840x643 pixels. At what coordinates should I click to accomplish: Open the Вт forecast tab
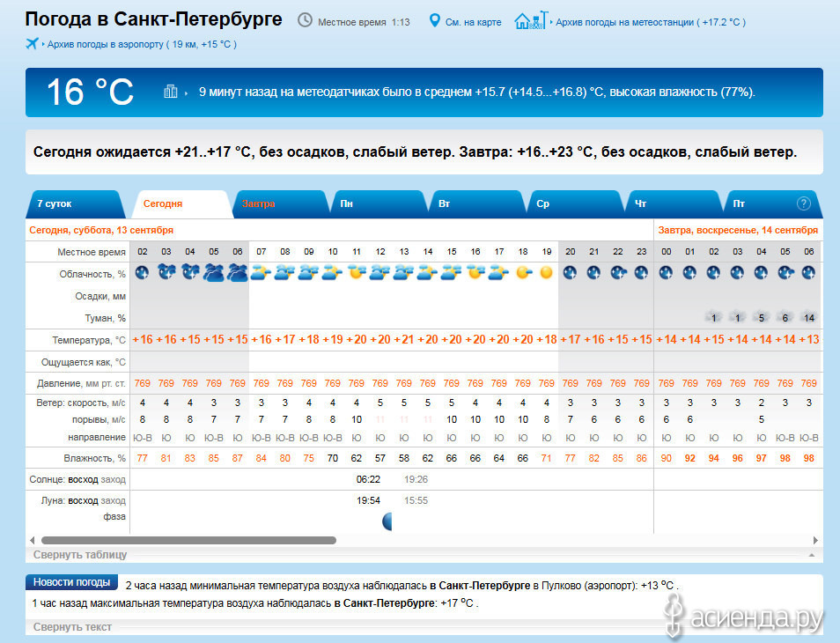[477, 204]
